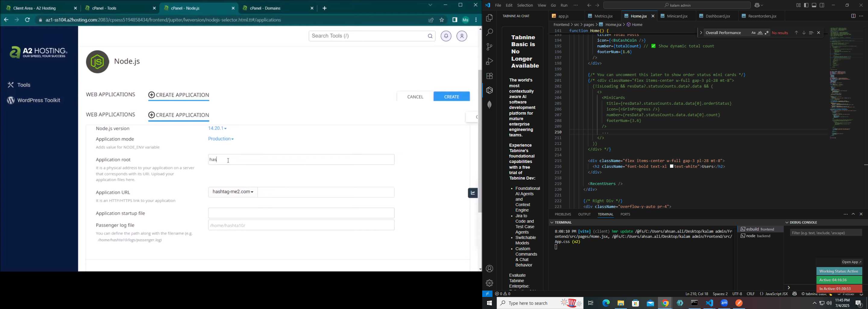
Task: Click the Open App button
Action: 851,262
